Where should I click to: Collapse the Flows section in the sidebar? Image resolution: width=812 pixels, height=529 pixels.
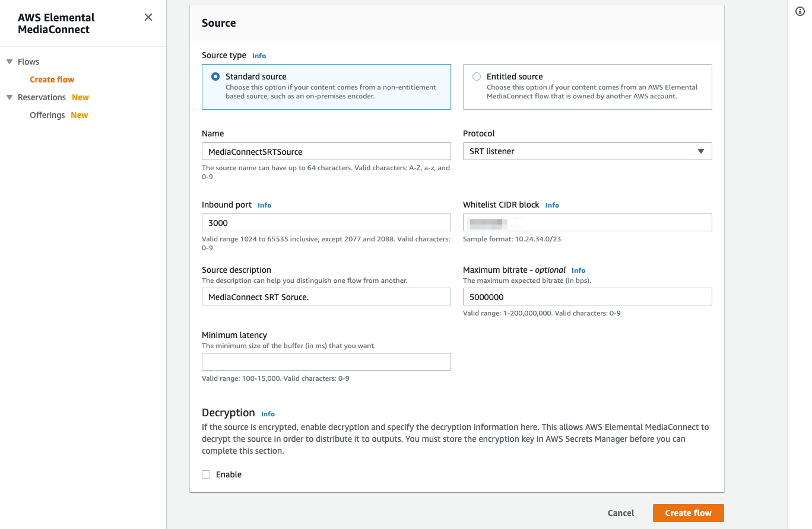tap(8, 61)
